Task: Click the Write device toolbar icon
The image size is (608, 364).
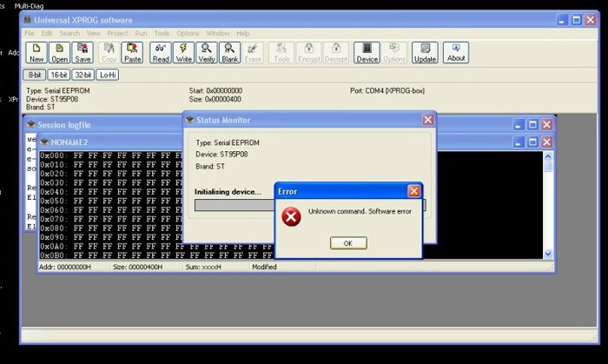Action: click(x=184, y=53)
